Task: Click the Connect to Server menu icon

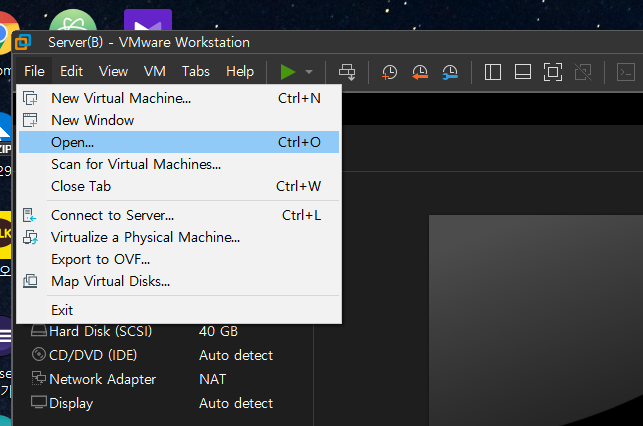Action: click(30, 215)
